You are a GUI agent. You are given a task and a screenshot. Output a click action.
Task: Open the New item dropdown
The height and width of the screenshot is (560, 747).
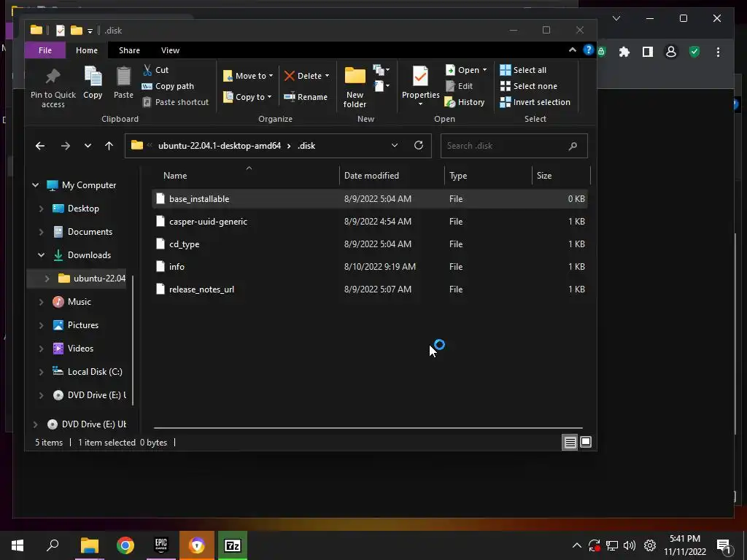click(382, 71)
